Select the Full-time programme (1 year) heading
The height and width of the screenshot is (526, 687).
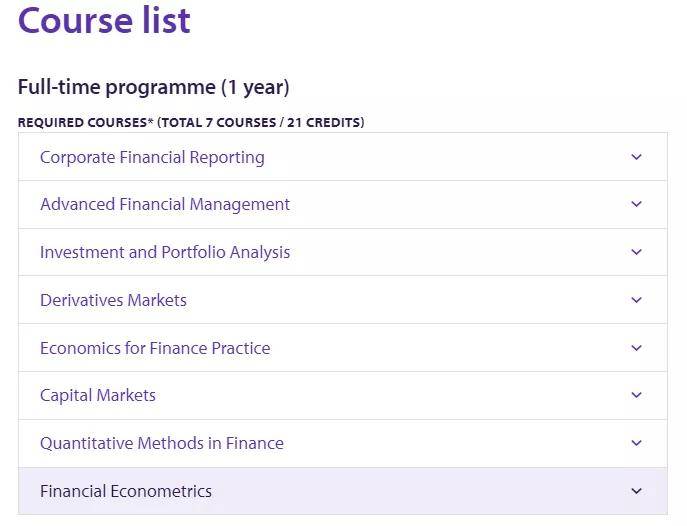point(153,87)
